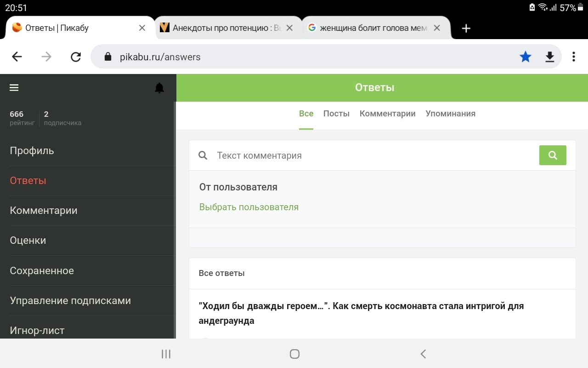Close the Ответы | Пикабу tab
This screenshot has width=588, height=368.
click(x=142, y=28)
